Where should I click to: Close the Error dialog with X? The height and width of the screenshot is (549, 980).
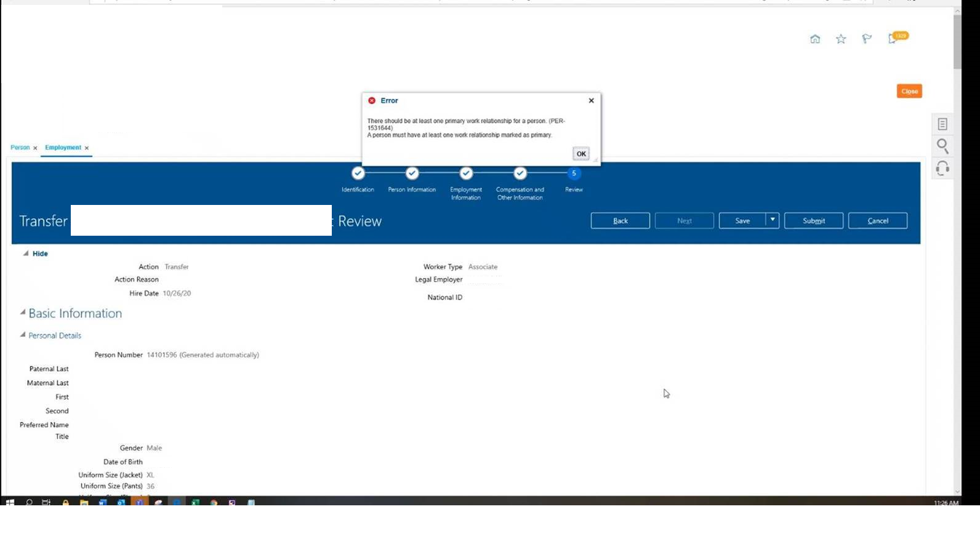tap(592, 100)
